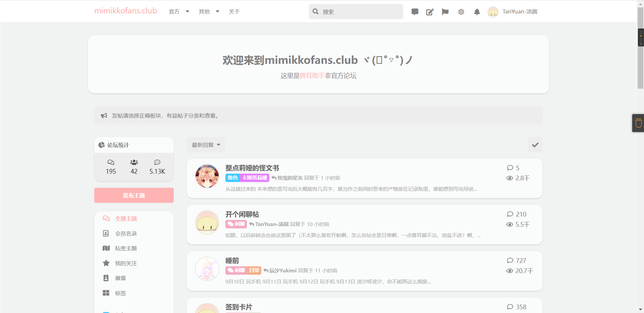644x313 pixels.
Task: Click the 搜索 search field
Action: coord(361,12)
